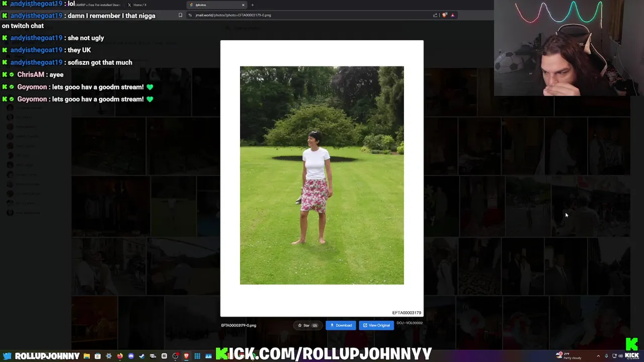Click the DOJ · VOL00002 label
The width and height of the screenshot is (644, 362).
[410, 323]
